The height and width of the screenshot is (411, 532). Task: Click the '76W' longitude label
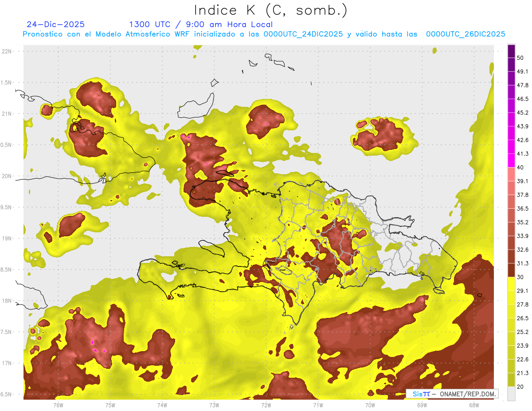[x=59, y=405]
